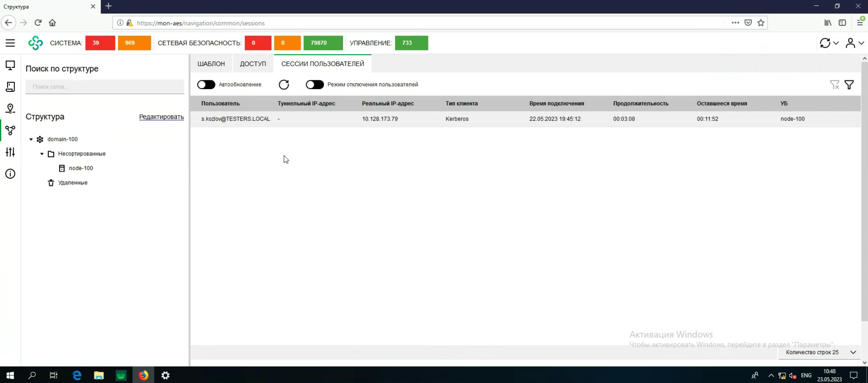This screenshot has height=383, width=868.
Task: Expand the user account dropdown
Action: click(854, 43)
